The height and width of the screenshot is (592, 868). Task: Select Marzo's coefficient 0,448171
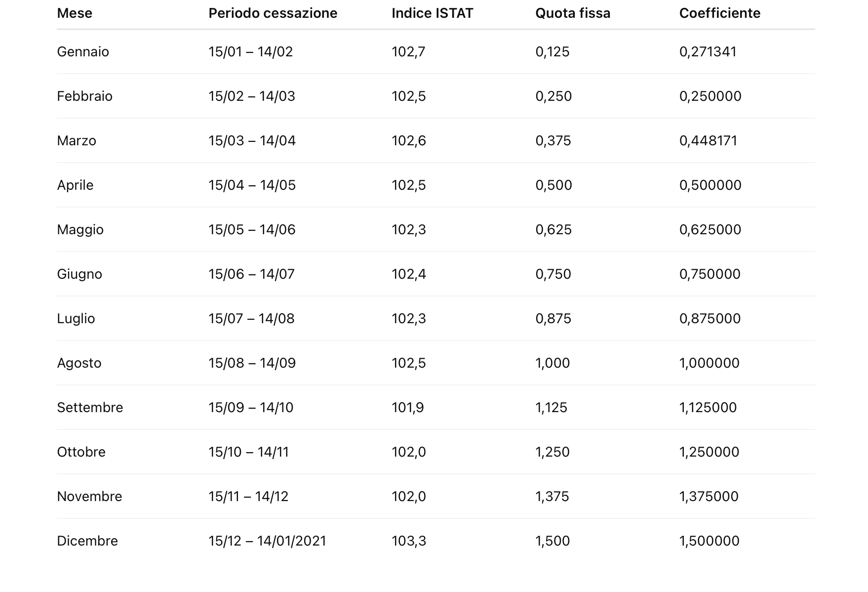coord(708,141)
